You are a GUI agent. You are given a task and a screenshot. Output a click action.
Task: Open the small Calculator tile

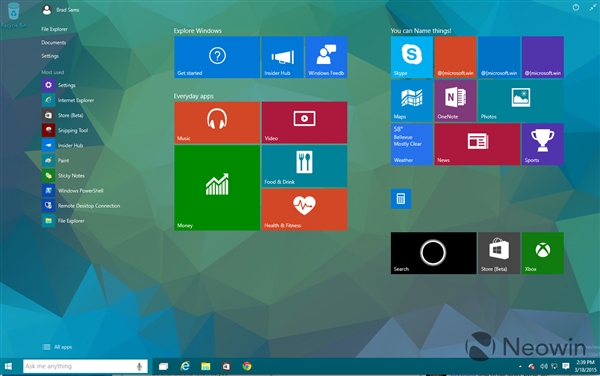[x=401, y=199]
